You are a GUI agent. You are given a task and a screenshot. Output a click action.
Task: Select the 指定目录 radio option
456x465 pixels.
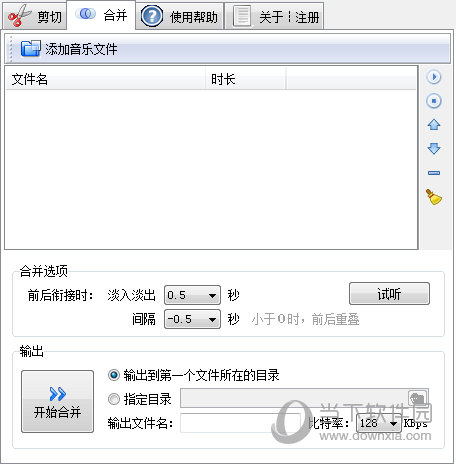139,399
